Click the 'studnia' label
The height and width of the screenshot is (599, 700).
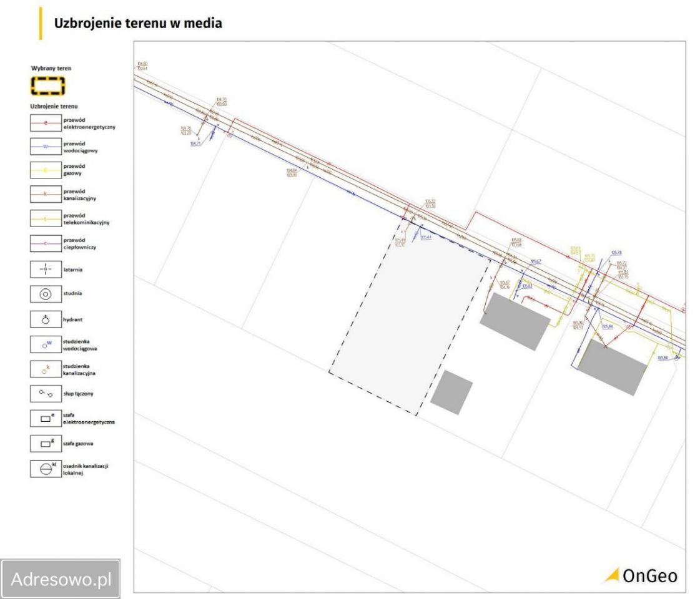pyautogui.click(x=72, y=293)
